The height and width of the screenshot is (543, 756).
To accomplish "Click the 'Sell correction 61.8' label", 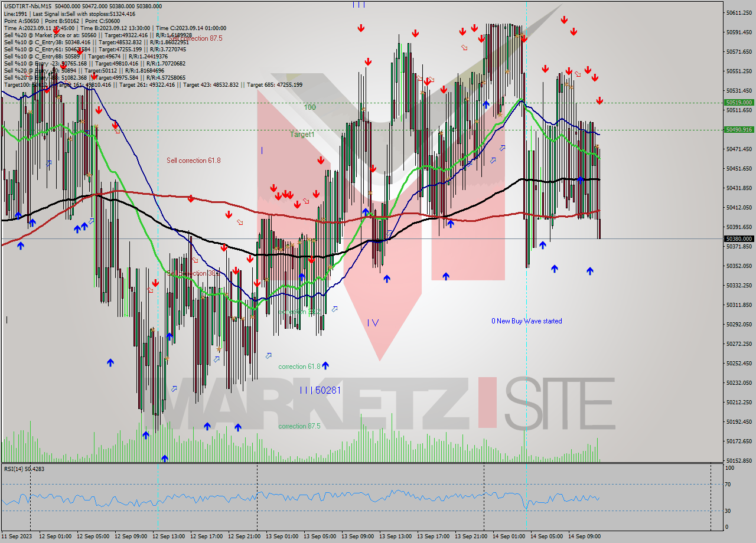I will coord(194,161).
